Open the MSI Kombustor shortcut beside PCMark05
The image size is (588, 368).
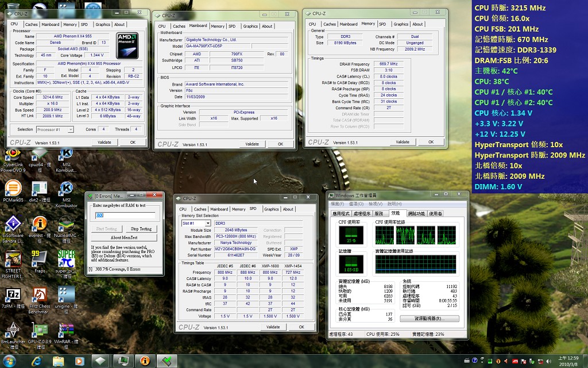click(x=67, y=194)
